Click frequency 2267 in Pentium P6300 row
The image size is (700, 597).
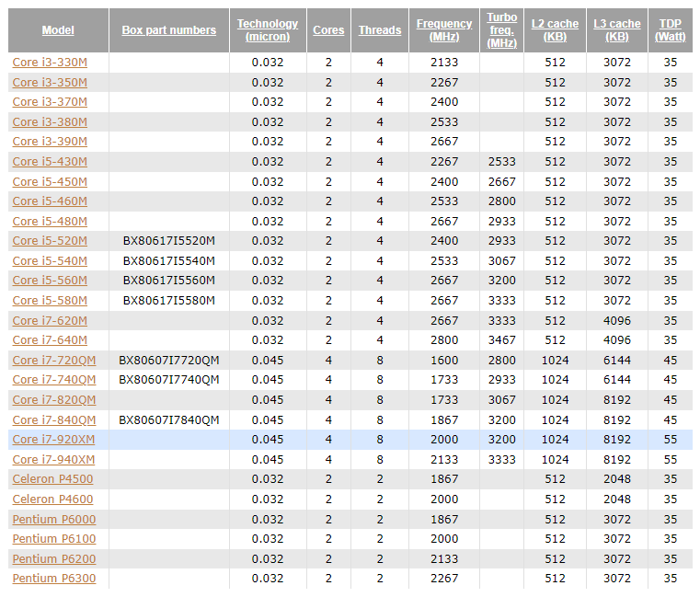(x=444, y=579)
